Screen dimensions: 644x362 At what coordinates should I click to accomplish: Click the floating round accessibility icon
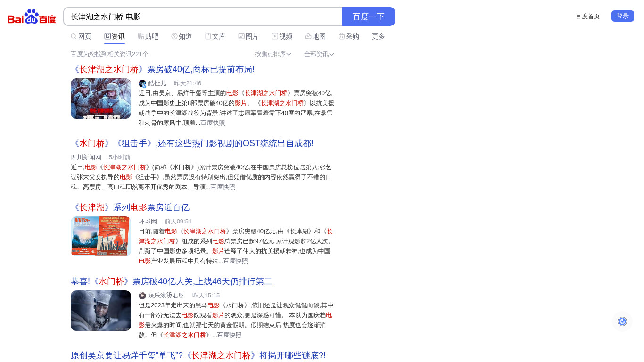(x=622, y=321)
